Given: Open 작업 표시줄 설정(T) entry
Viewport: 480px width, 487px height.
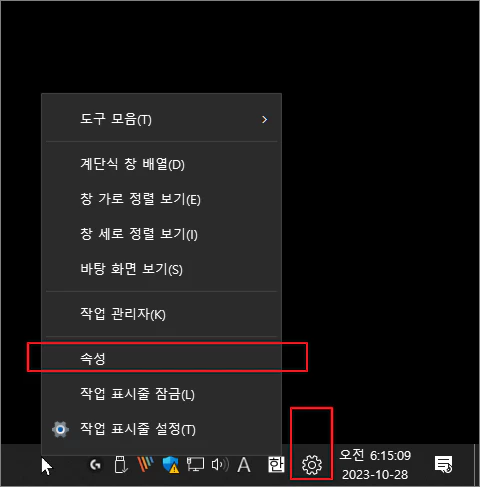Looking at the screenshot, I should (161, 429).
